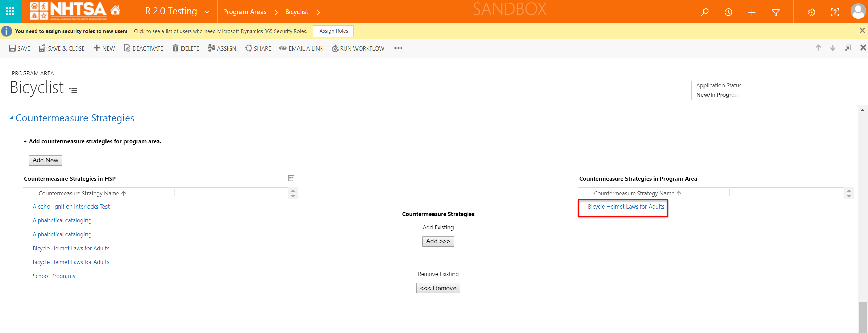Viewport: 868px width, 333px height.
Task: Close the form with command bar X
Action: [863, 48]
